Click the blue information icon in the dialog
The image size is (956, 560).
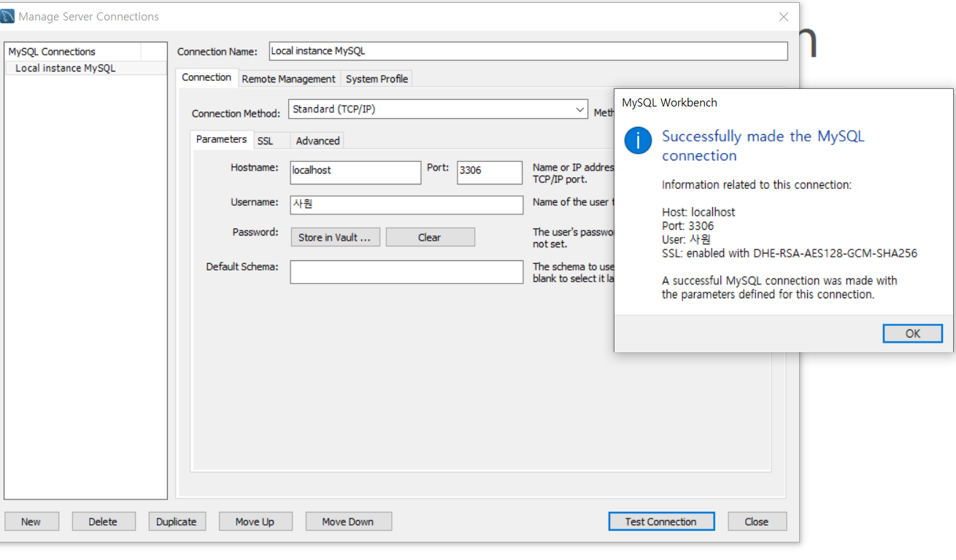638,140
